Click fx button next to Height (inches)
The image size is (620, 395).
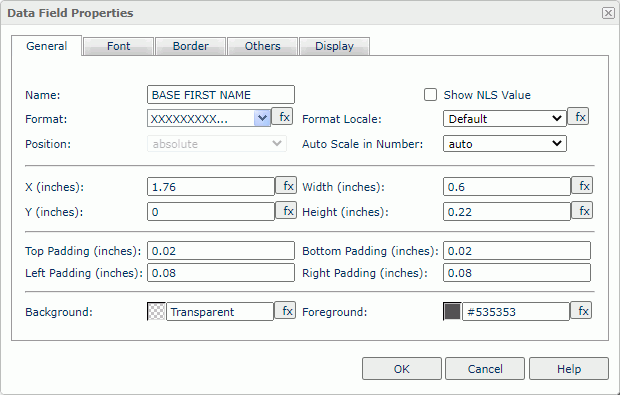click(x=582, y=211)
